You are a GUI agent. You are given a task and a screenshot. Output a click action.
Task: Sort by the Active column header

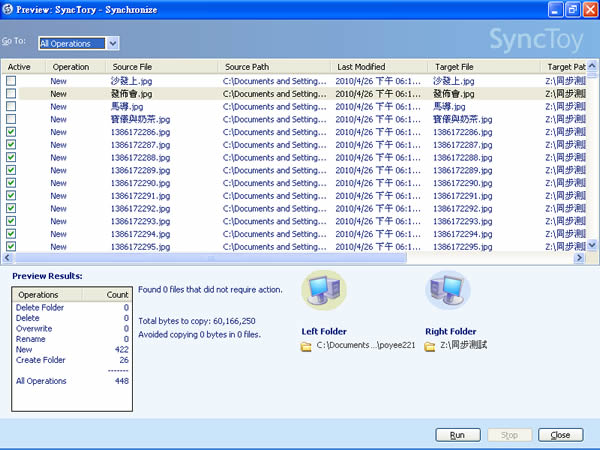(x=23, y=67)
